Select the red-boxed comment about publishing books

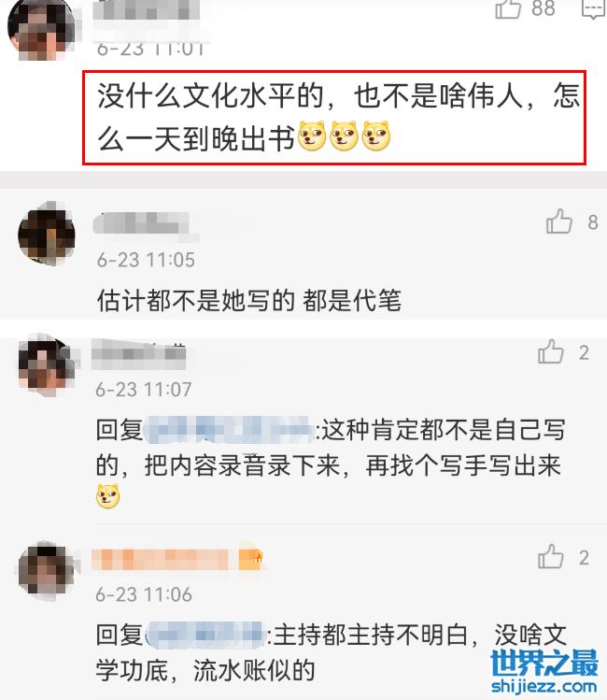pos(334,118)
